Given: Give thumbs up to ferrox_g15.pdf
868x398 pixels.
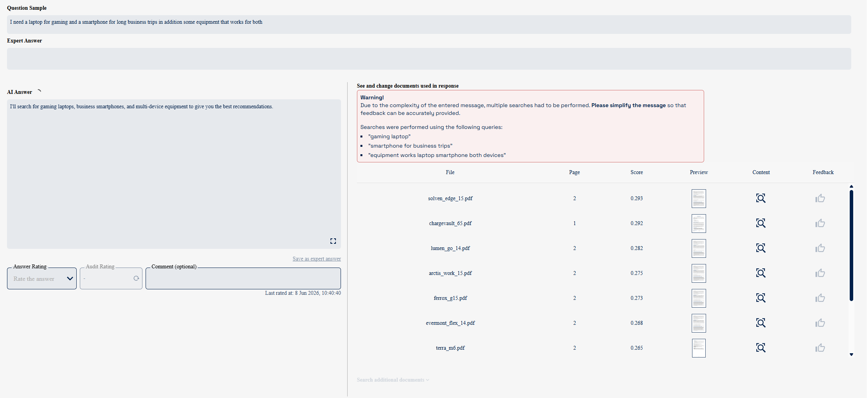Looking at the screenshot, I should [x=820, y=298].
